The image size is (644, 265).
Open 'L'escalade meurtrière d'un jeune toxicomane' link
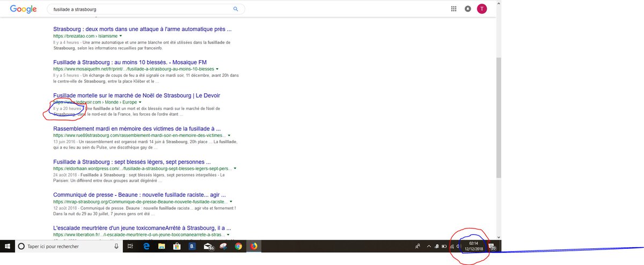pos(142,228)
